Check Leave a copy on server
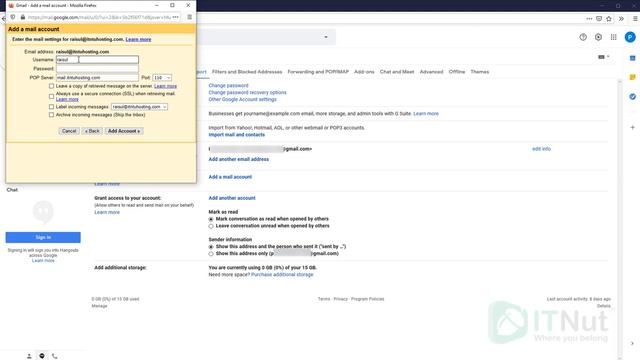The height and width of the screenshot is (360, 640). point(51,86)
